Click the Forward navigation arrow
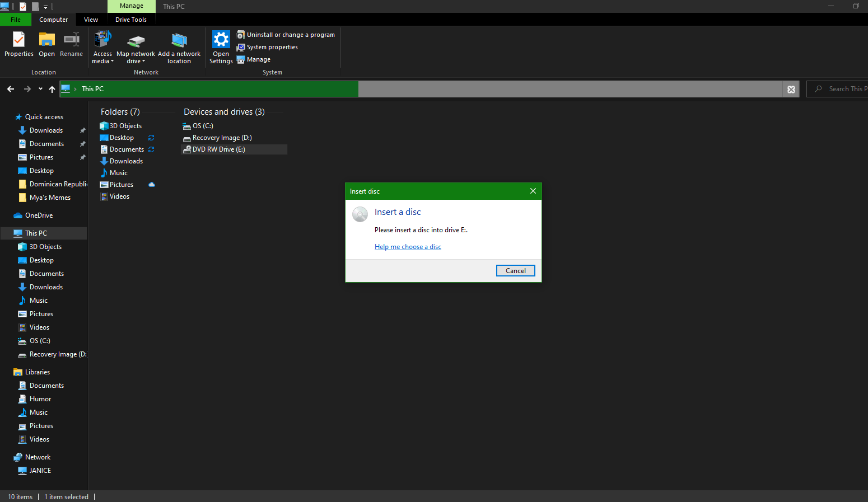 tap(27, 89)
